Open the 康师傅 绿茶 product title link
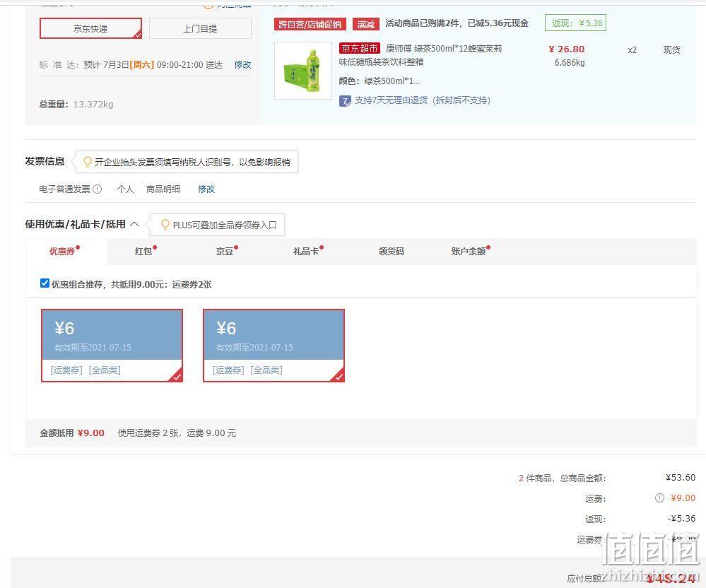The image size is (706, 588). point(420,55)
